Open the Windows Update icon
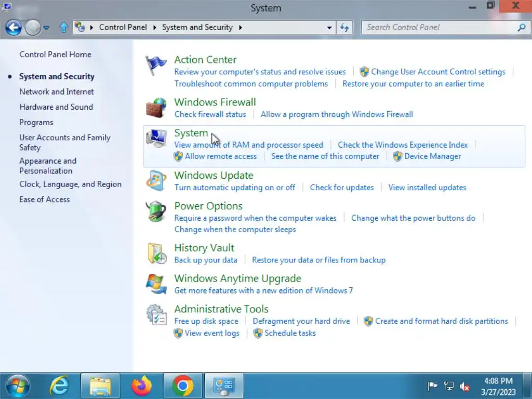 [156, 180]
